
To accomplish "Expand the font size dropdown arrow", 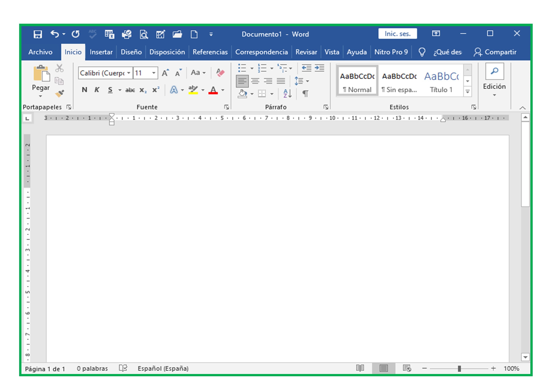I will (x=154, y=73).
